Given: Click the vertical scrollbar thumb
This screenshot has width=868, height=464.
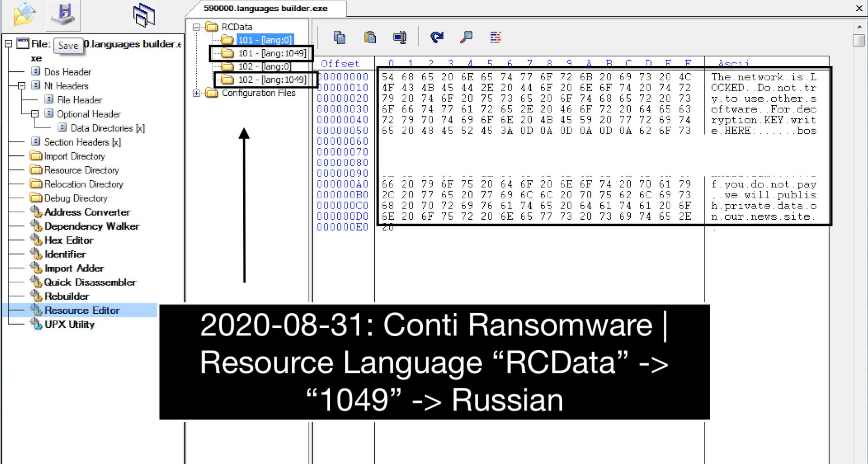Looking at the screenshot, I should point(859,40).
